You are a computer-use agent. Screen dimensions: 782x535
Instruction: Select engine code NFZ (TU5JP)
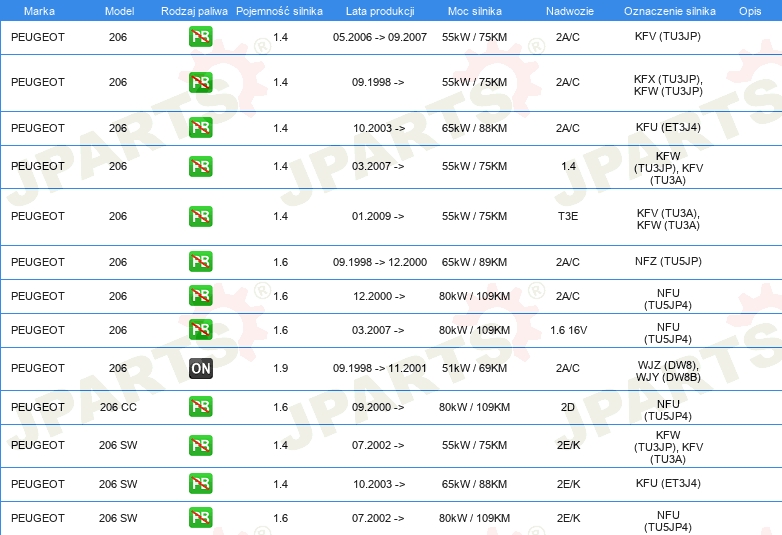(668, 261)
